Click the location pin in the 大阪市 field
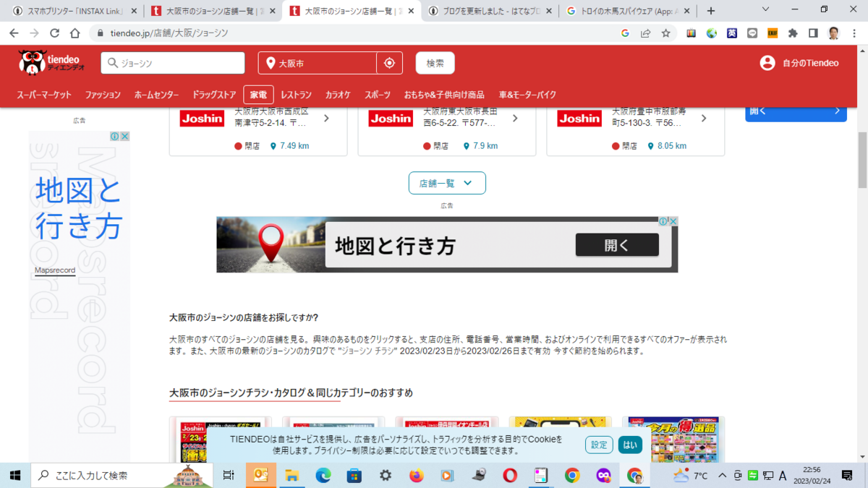Viewport: 868px width, 488px height. [271, 64]
